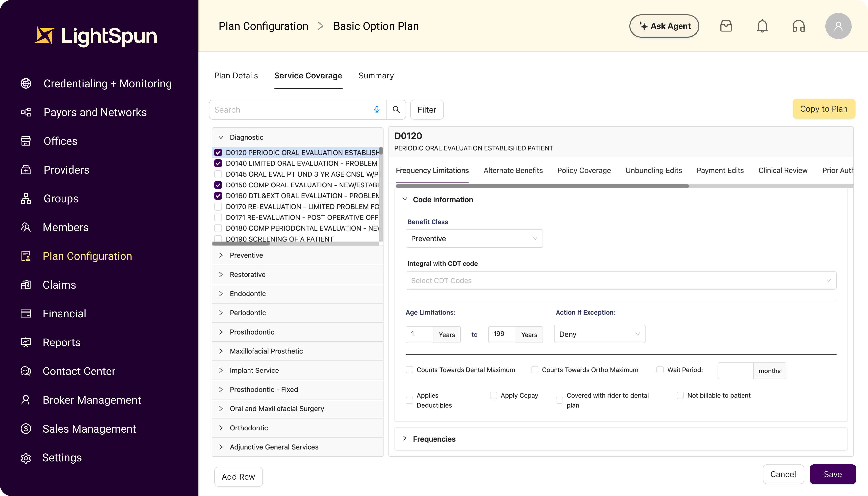This screenshot has width=868, height=496.
Task: Click the Providers medical bag icon
Action: 26,170
